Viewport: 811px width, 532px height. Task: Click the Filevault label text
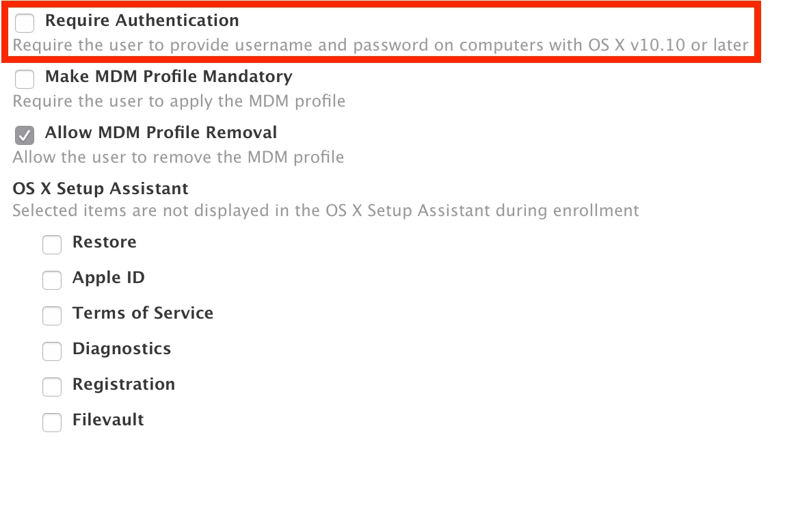coord(108,420)
